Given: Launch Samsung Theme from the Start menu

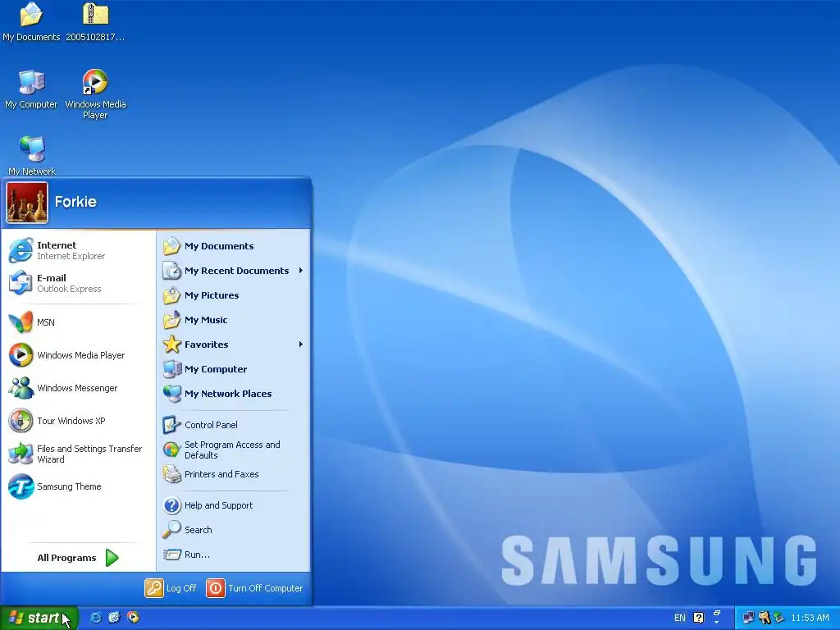Looking at the screenshot, I should click(78, 486).
